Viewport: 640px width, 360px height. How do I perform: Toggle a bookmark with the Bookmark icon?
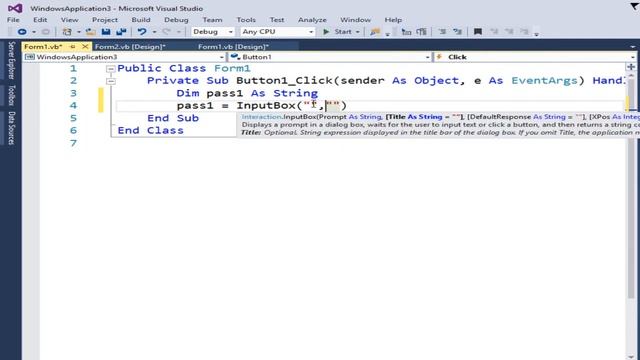(478, 31)
